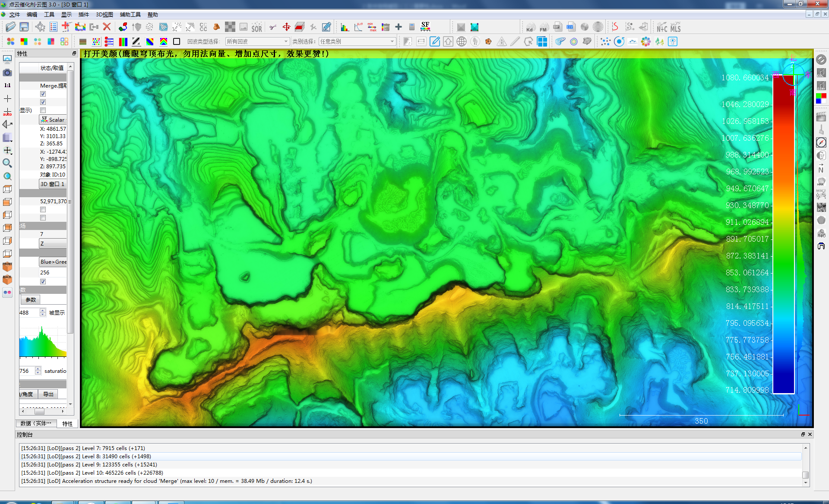829x504 pixels.
Task: Switch to the 数据 (实体 tab
Action: [36, 423]
